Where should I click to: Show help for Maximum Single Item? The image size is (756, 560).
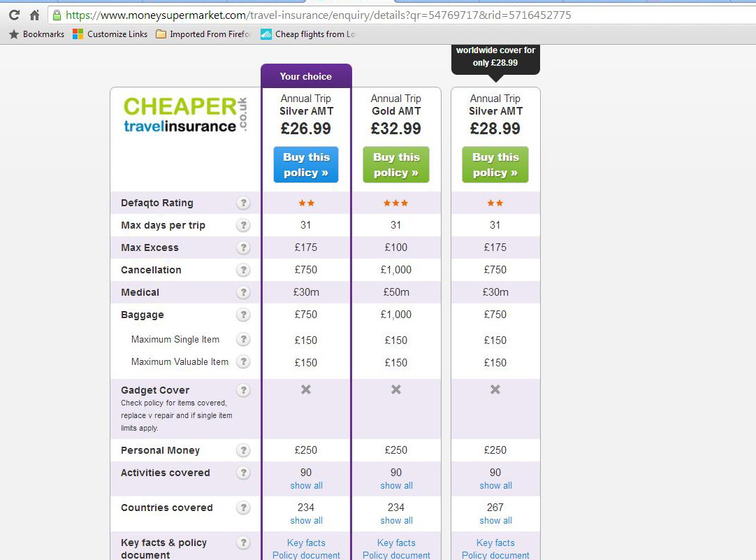(243, 340)
